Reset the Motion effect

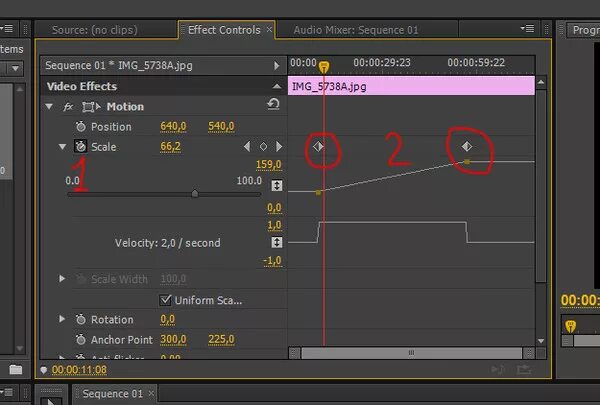pyautogui.click(x=273, y=104)
